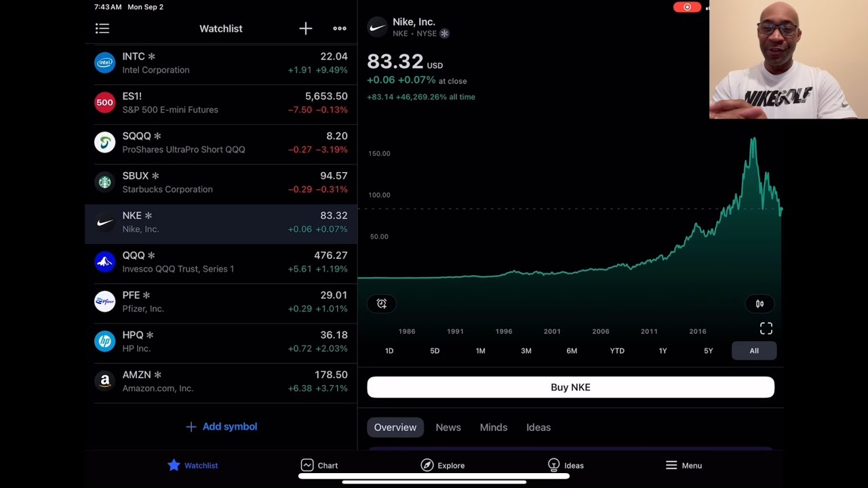Click the Watchlist star icon in bottom bar
868x488 pixels.
(x=174, y=465)
